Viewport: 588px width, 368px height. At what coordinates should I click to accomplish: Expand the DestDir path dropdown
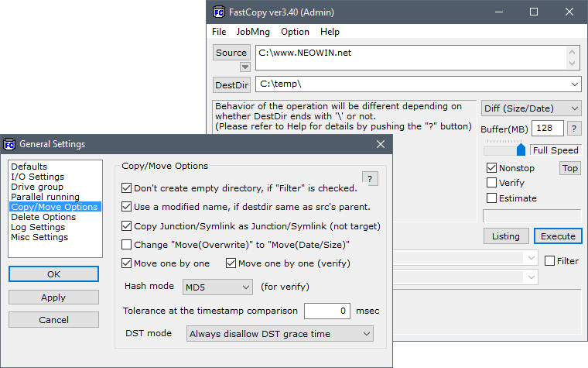[575, 84]
